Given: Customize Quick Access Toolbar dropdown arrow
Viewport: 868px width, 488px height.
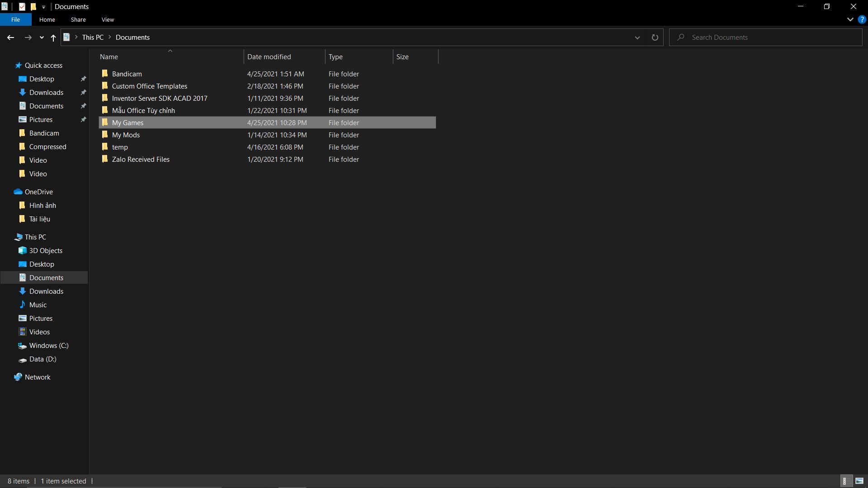Looking at the screenshot, I should [x=43, y=7].
